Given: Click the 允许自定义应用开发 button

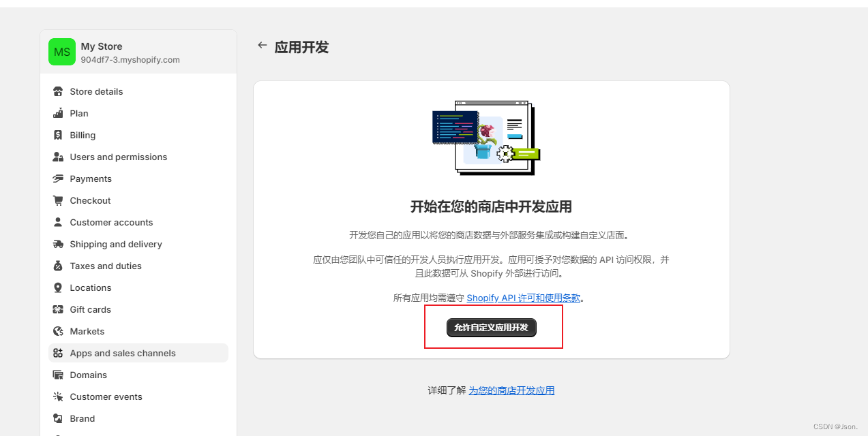Looking at the screenshot, I should click(x=492, y=328).
